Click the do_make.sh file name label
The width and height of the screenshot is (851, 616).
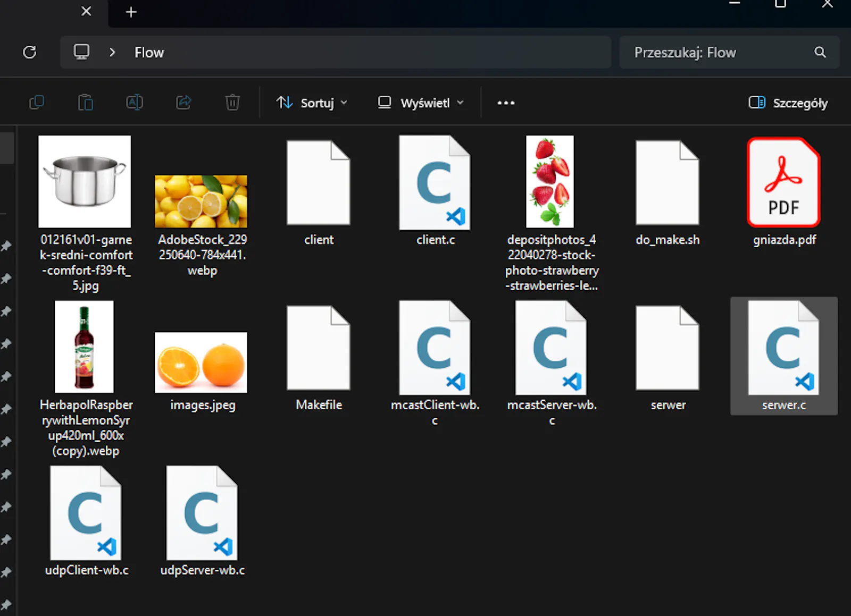[x=668, y=240]
